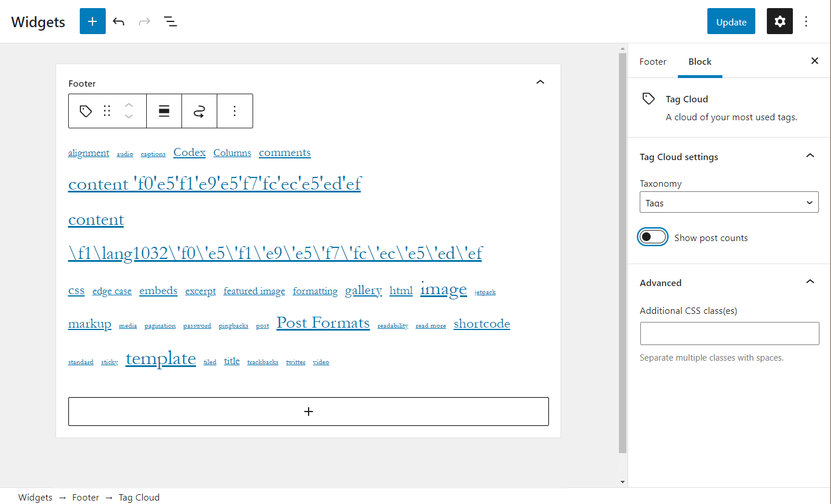Switch to the Footer tab
831x504 pixels.
[x=653, y=61]
